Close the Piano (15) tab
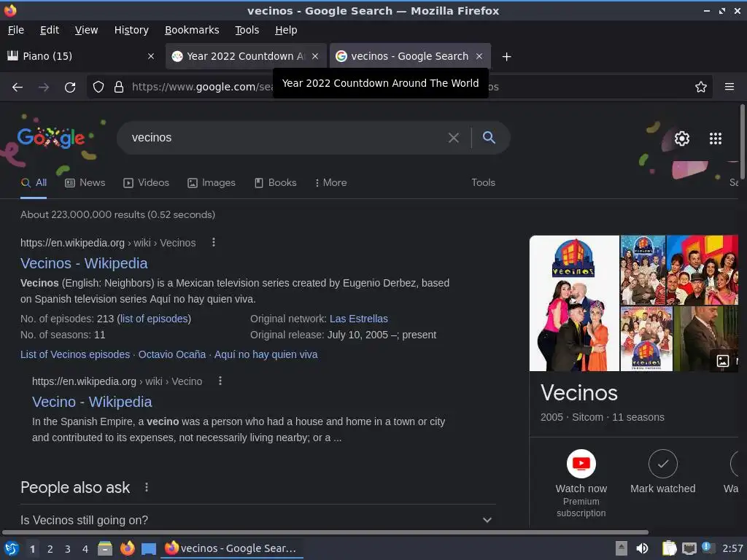 [151, 56]
